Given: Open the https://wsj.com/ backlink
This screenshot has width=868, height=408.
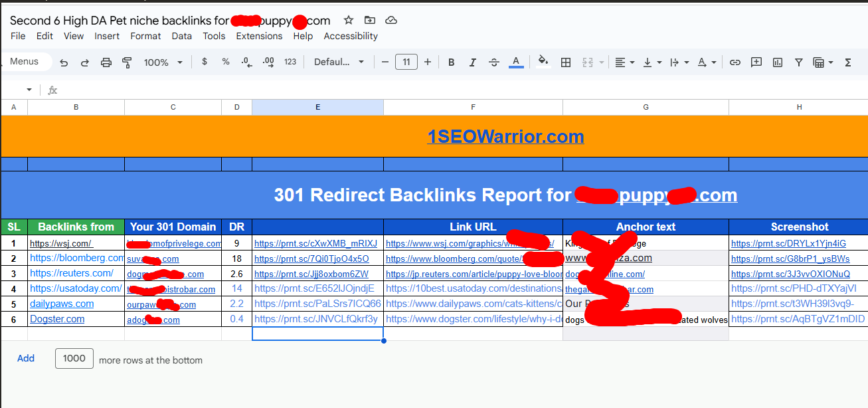Looking at the screenshot, I should tap(61, 243).
